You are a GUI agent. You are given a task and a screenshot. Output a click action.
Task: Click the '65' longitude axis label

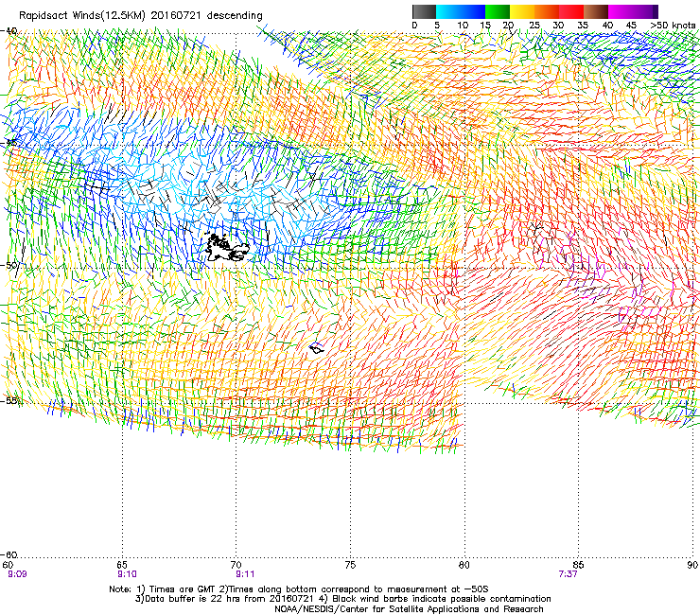point(122,565)
